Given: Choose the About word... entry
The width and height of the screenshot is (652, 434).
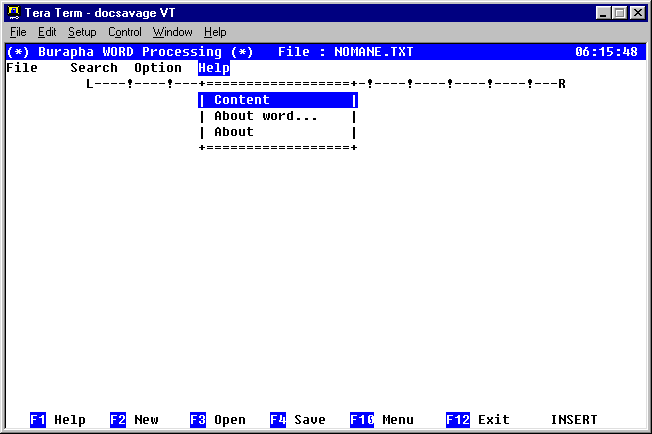Looking at the screenshot, I should click(x=278, y=116).
